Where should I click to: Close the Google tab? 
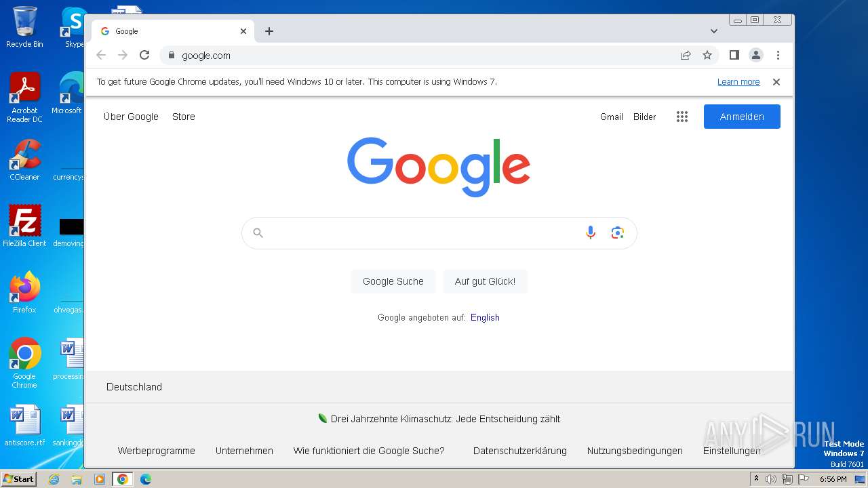coord(243,31)
